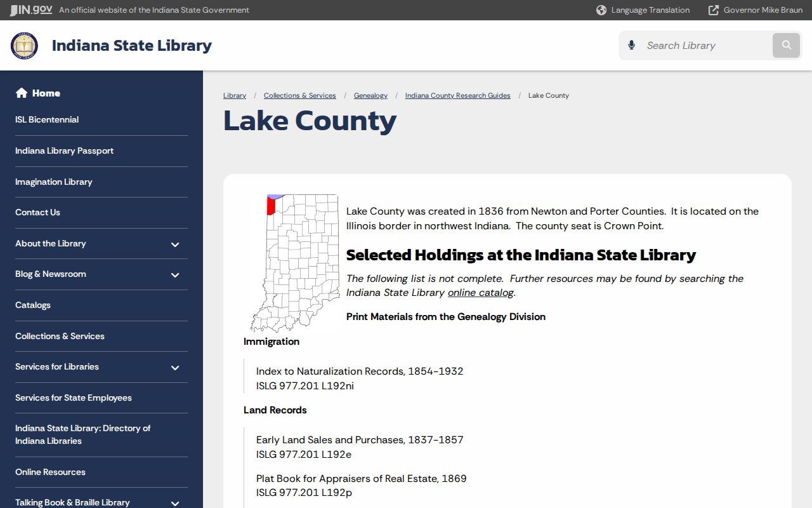Click the Lake County page heading

pos(310,121)
